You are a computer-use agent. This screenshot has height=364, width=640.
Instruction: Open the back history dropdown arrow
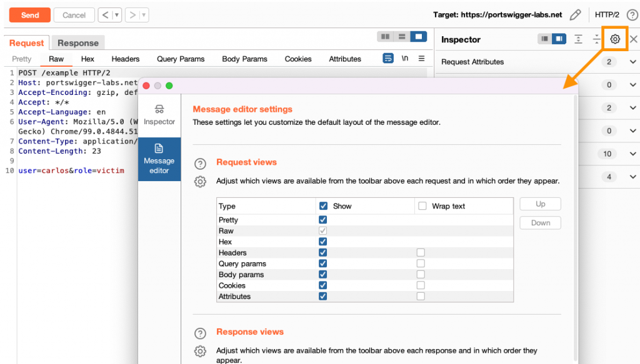click(116, 15)
